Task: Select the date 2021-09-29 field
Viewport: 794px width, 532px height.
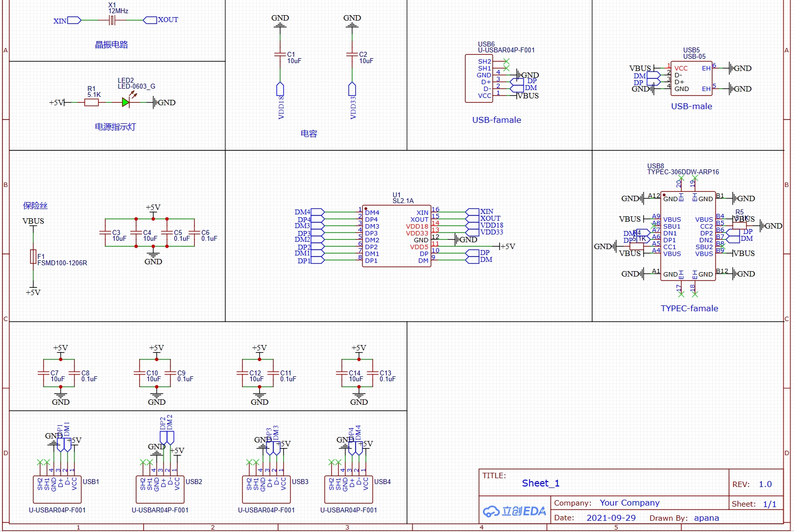Action: [x=611, y=518]
